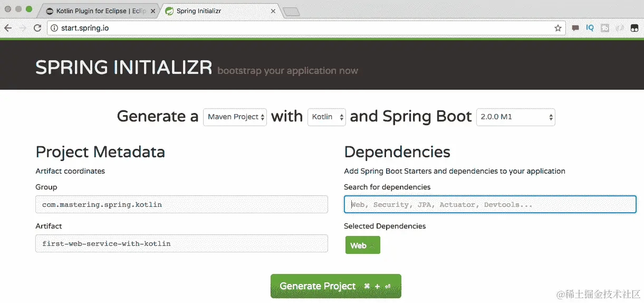This screenshot has width=644, height=303.
Task: Open the Spring Boot version 2.0.0 M1 dropdown
Action: (515, 117)
